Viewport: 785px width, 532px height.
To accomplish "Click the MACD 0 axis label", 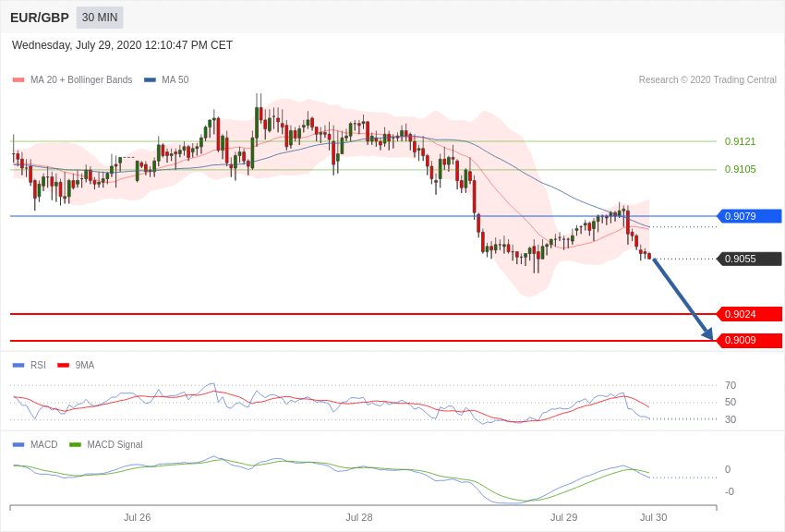I will click(x=728, y=469).
